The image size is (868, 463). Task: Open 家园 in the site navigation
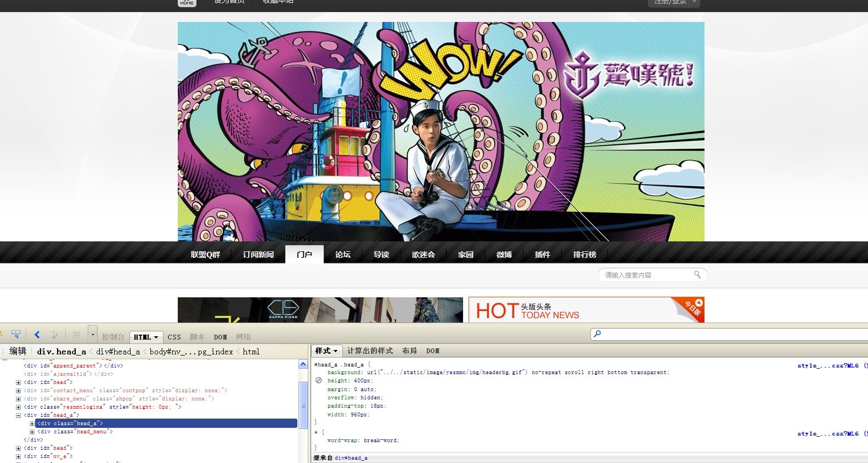pos(466,255)
